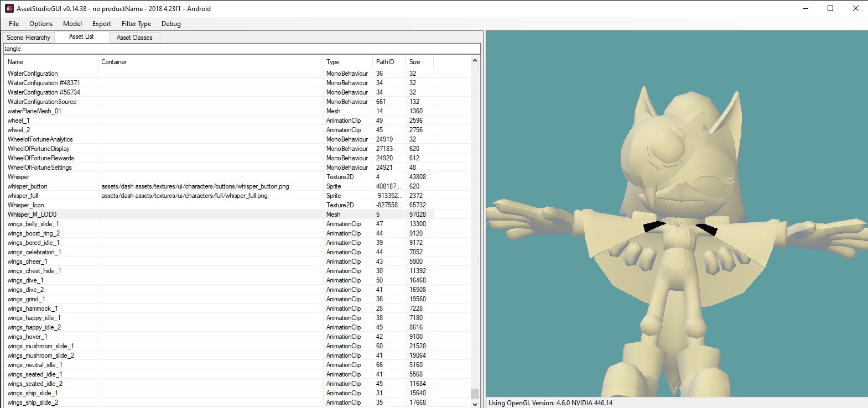The image size is (868, 408).
Task: Click the search field containing 'tangle'
Action: tap(242, 49)
